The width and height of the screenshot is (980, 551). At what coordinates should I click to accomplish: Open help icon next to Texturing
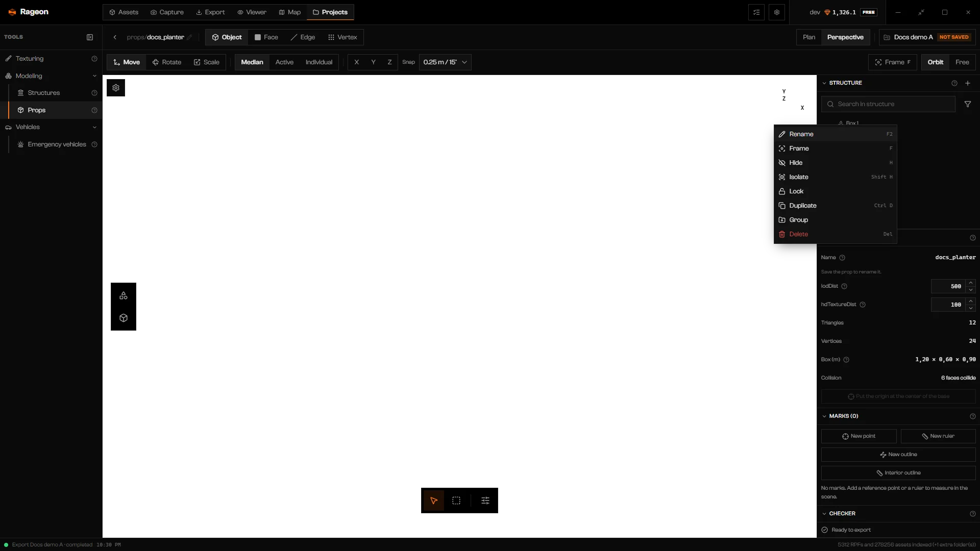[94, 59]
